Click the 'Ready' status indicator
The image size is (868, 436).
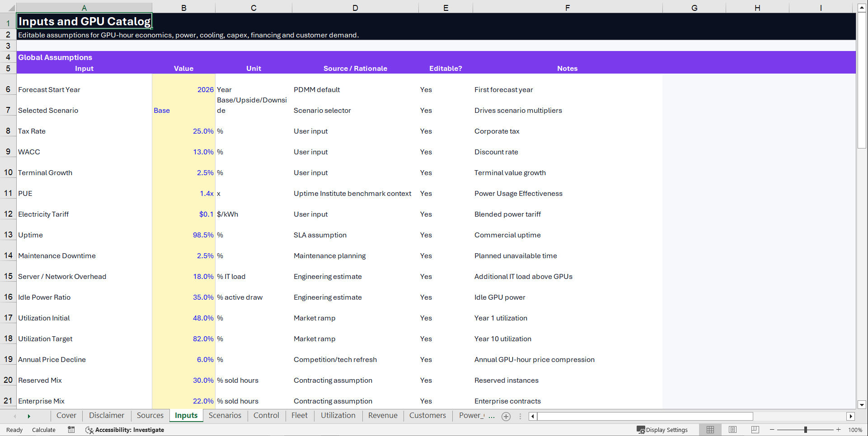(x=14, y=430)
